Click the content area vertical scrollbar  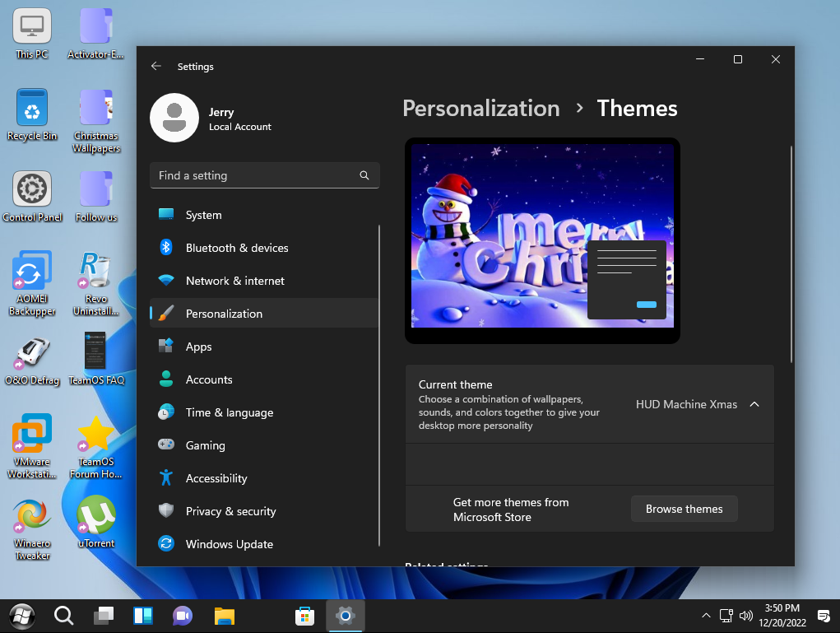pyautogui.click(x=791, y=254)
